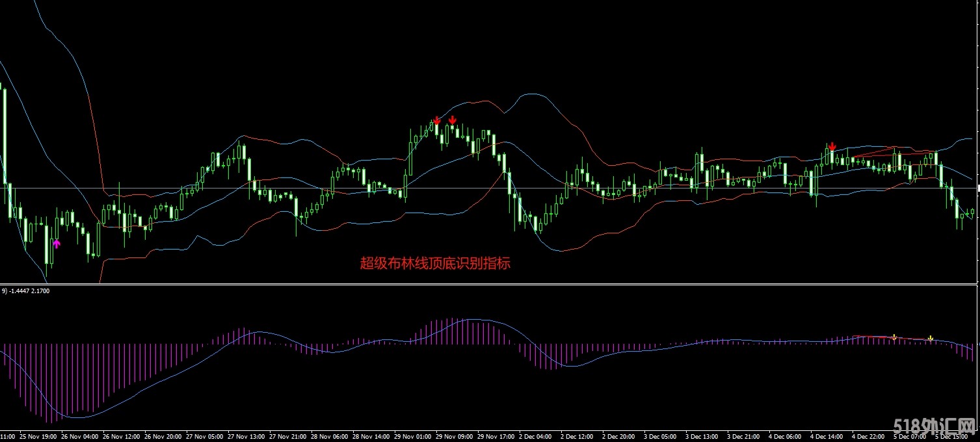
Task: Click the "29 Nov 01:00" time label
Action: [x=413, y=437]
